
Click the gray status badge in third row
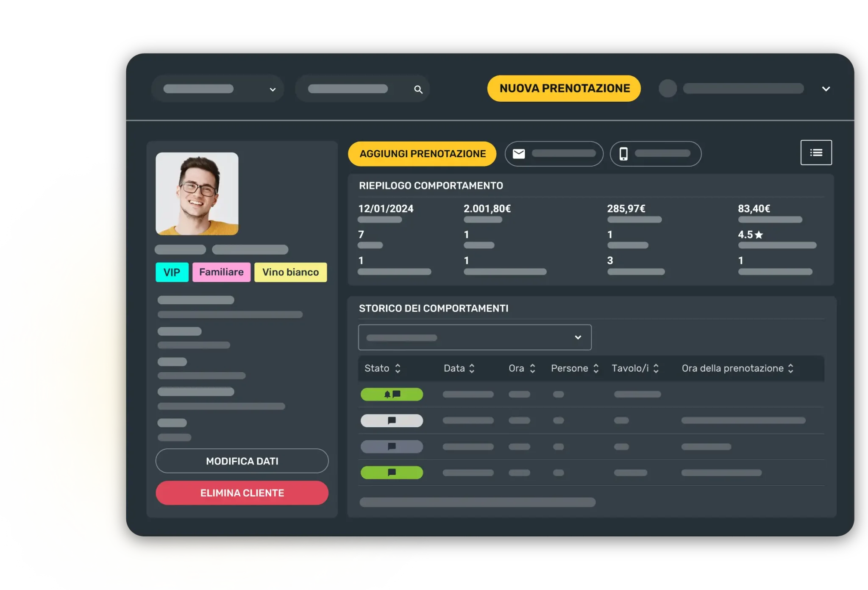tap(392, 446)
